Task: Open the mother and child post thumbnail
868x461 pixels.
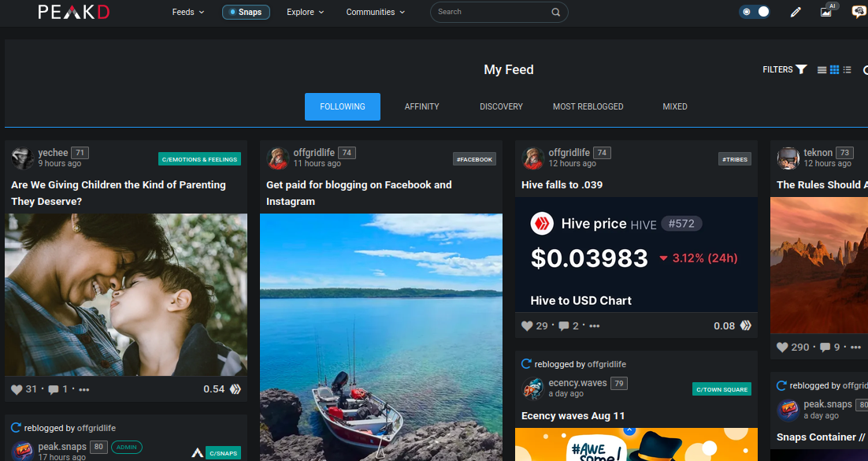Action: 126,295
